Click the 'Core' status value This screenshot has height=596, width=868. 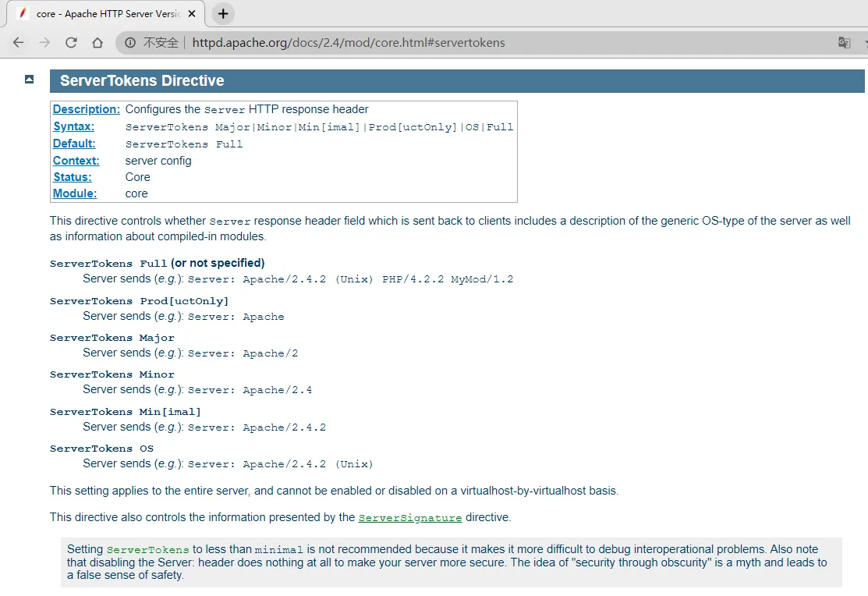pos(138,177)
